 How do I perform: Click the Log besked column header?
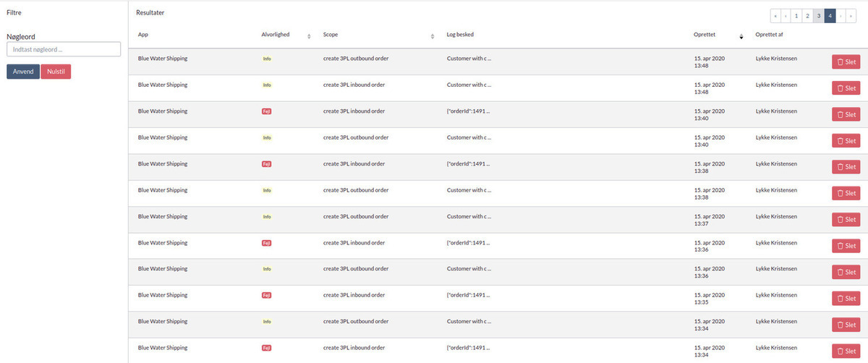(460, 35)
